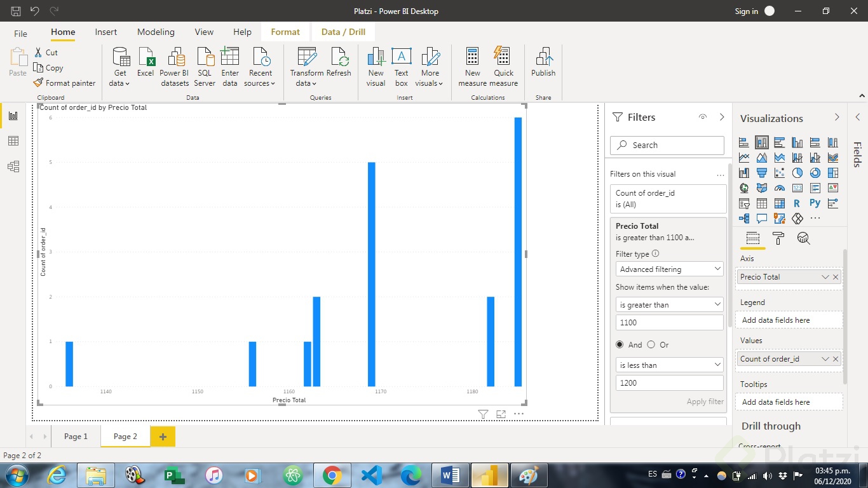
Task: Click the field containing 1200
Action: click(x=669, y=383)
